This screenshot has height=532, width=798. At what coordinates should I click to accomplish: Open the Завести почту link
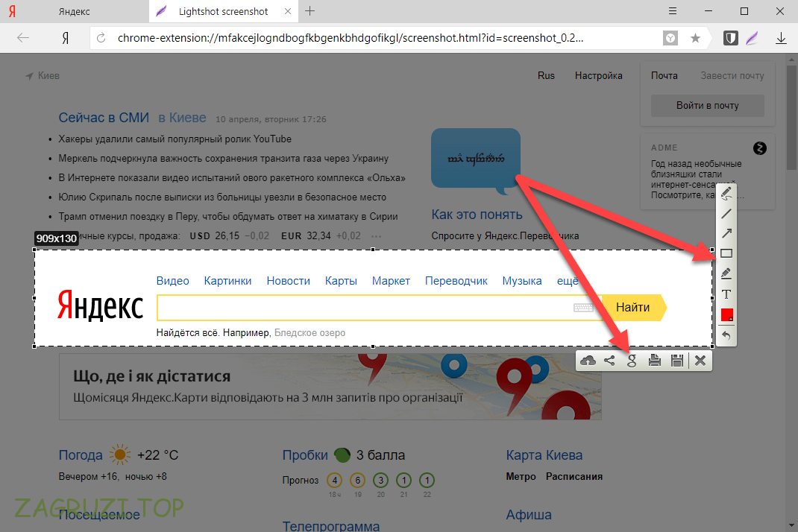[x=732, y=75]
